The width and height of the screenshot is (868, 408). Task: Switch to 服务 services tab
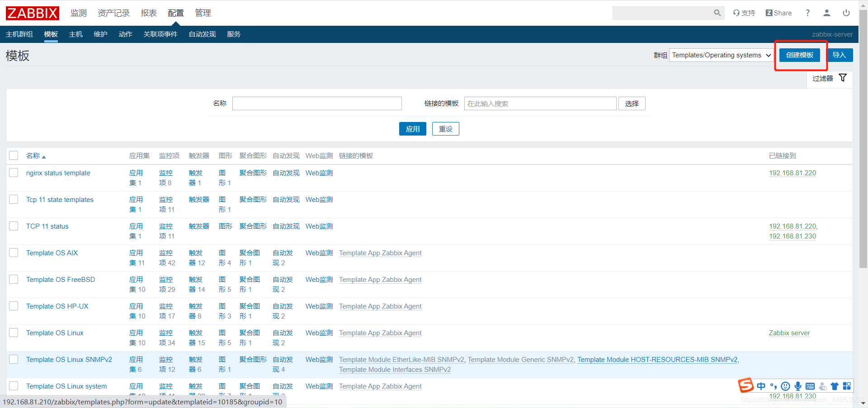pyautogui.click(x=234, y=34)
